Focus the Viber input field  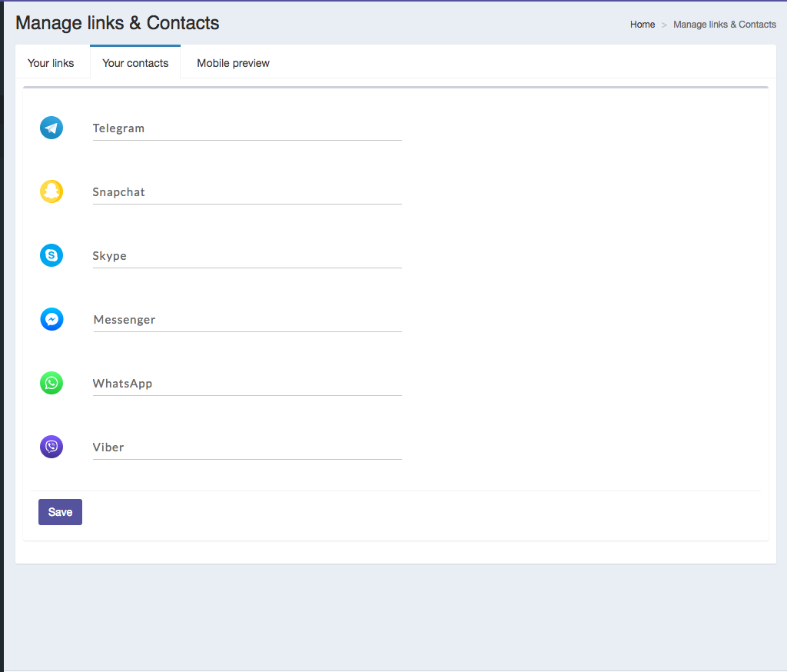tap(247, 447)
